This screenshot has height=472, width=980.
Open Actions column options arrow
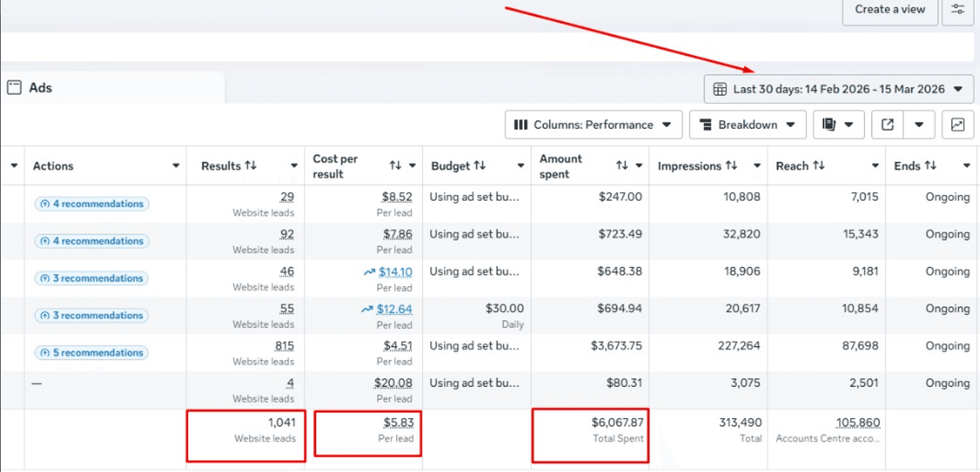[176, 166]
